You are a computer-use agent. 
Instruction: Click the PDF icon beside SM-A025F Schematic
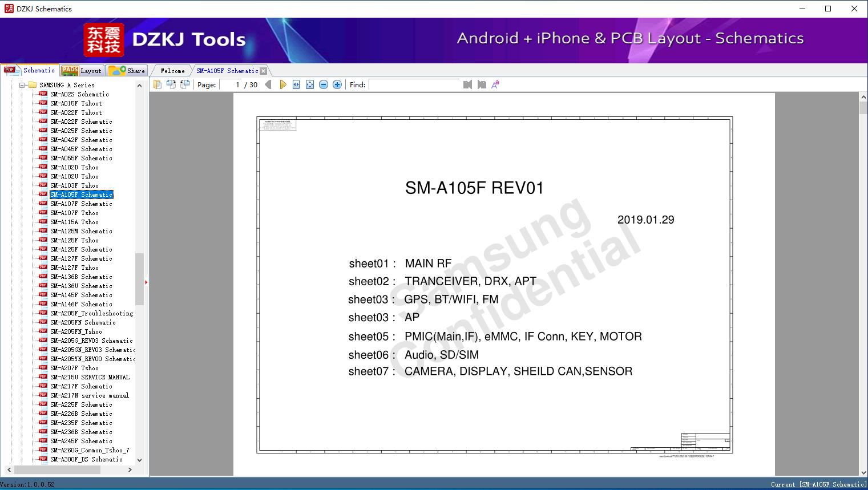pos(43,131)
